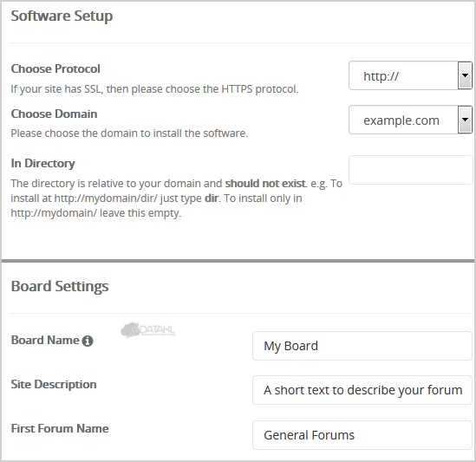The image size is (476, 462).
Task: Focus the Site Description text field
Action: (362, 390)
